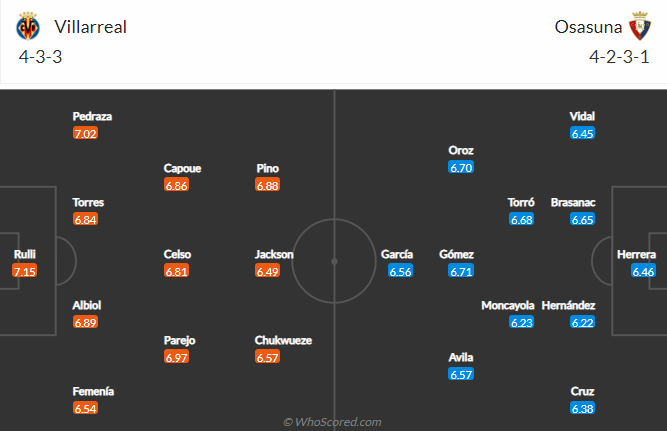Viewport: 667px width, 431px height.
Task: Click the Villarreal club crest icon
Action: click(x=28, y=27)
